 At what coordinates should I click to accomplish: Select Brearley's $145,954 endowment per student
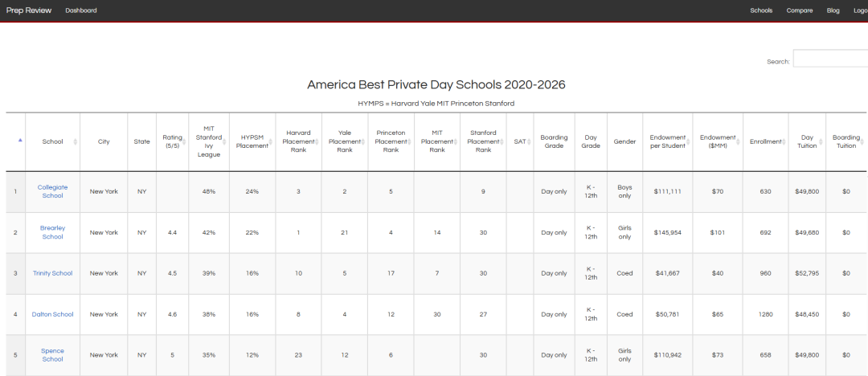[667, 232]
